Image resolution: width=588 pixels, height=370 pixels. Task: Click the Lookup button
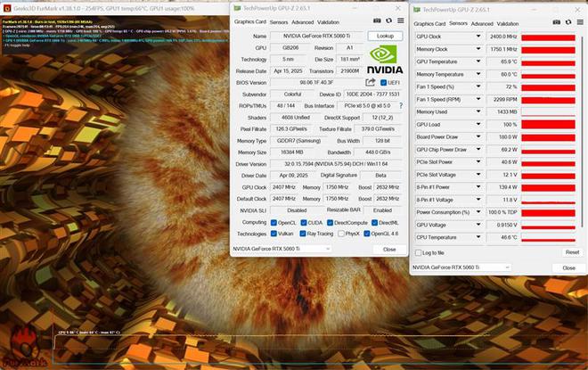384,36
